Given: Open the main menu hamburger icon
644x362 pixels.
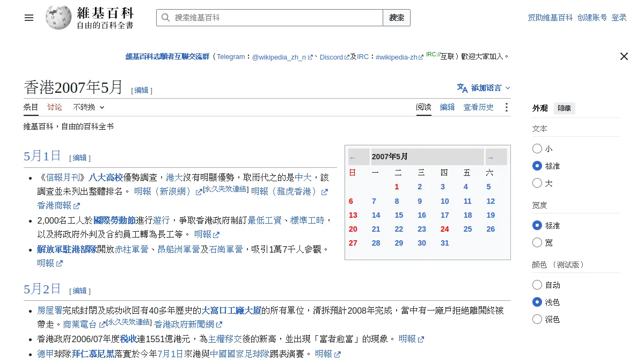Looking at the screenshot, I should click(x=29, y=18).
